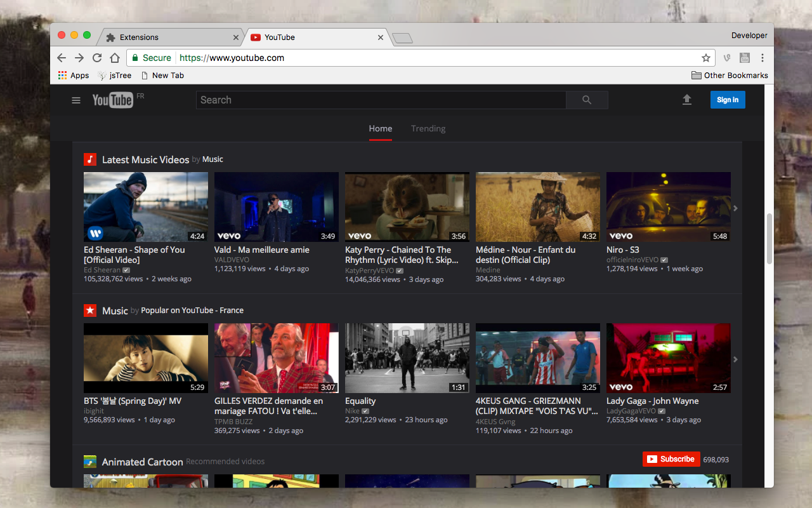Reload the page with the refresh icon
This screenshot has height=508, width=812.
(x=96, y=57)
